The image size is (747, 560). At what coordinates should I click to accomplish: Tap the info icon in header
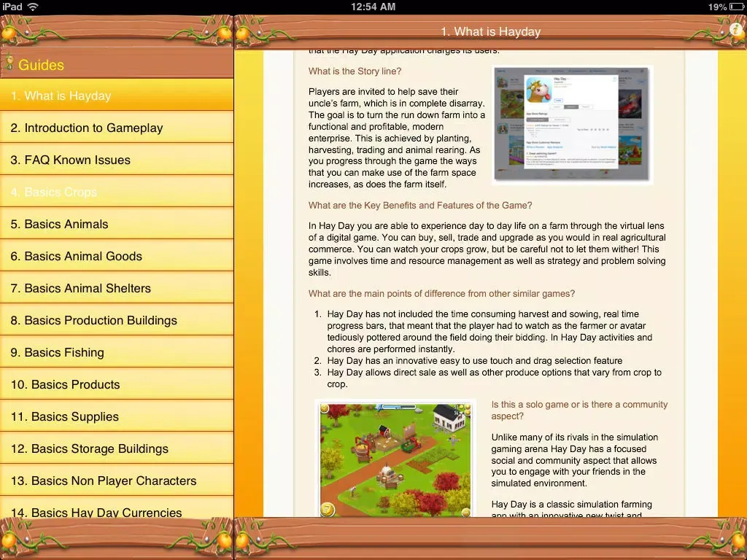[x=737, y=29]
